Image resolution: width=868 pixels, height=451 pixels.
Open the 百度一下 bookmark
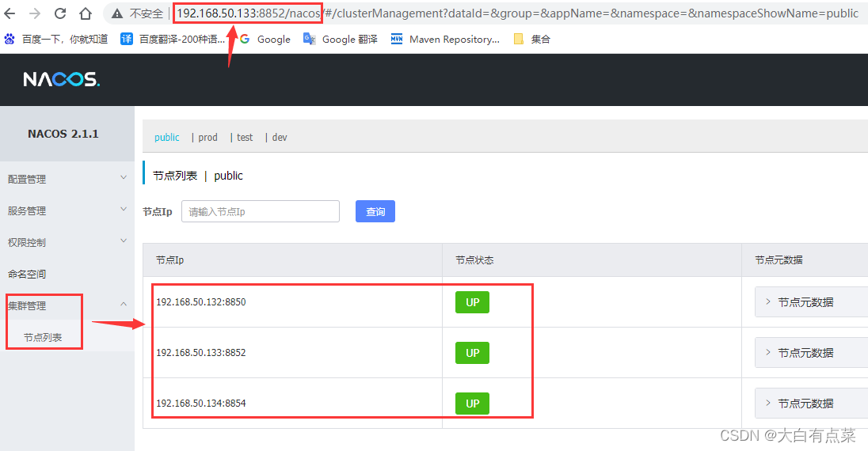click(x=56, y=40)
